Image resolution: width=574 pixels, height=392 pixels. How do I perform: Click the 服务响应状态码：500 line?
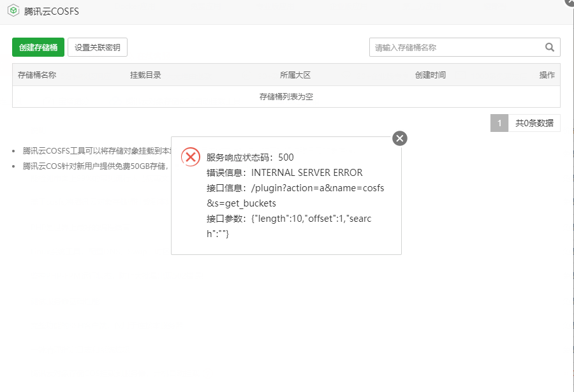click(x=250, y=157)
